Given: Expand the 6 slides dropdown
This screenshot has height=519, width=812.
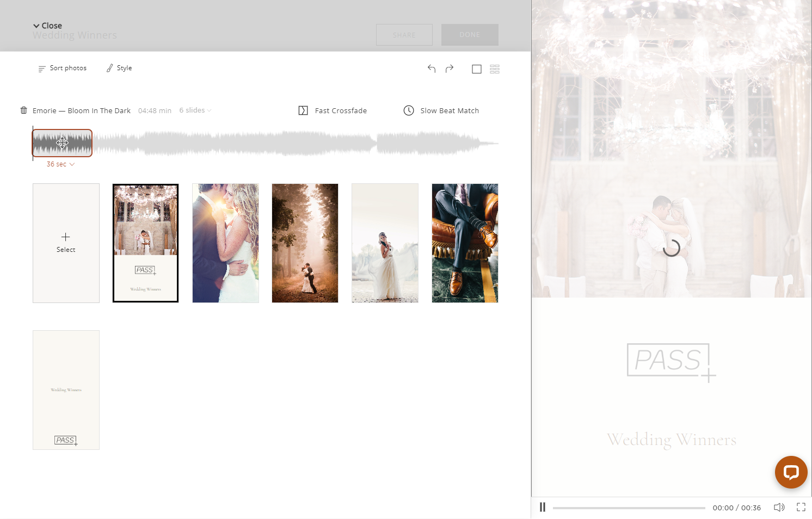Looking at the screenshot, I should [195, 110].
